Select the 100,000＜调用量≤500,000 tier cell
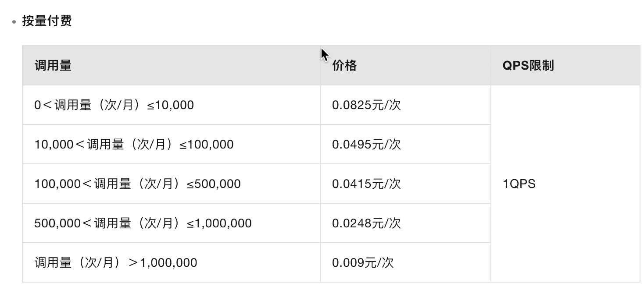644x290 pixels. pyautogui.click(x=137, y=184)
